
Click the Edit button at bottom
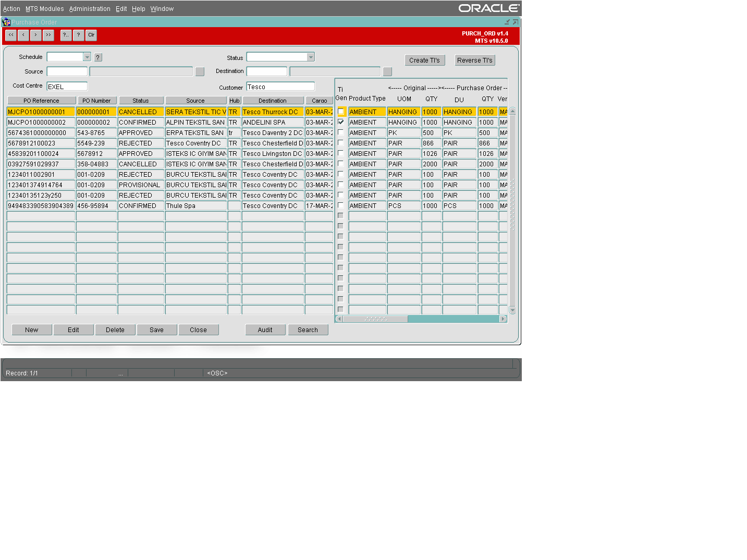(74, 330)
